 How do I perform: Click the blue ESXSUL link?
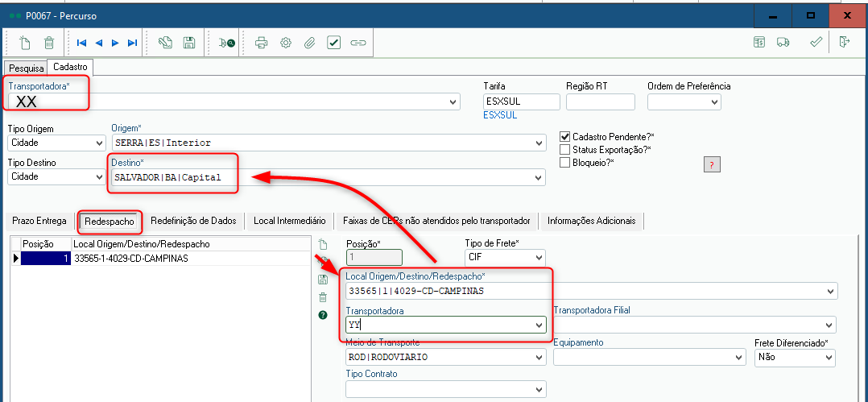pos(500,116)
